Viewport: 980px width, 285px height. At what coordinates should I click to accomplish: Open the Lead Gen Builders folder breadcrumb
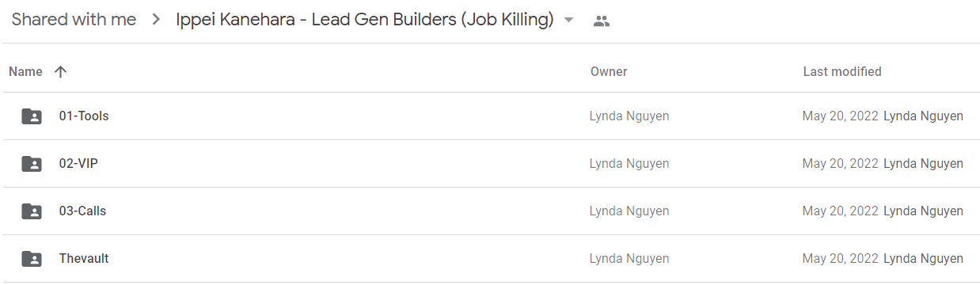tap(365, 21)
